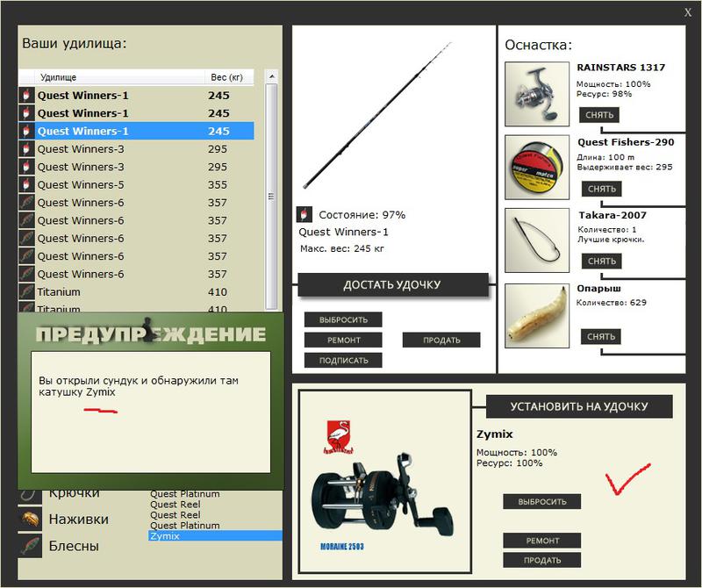Screen dimensions: 702x588
Task: Click the red flamingo brand logo
Action: pos(339,437)
